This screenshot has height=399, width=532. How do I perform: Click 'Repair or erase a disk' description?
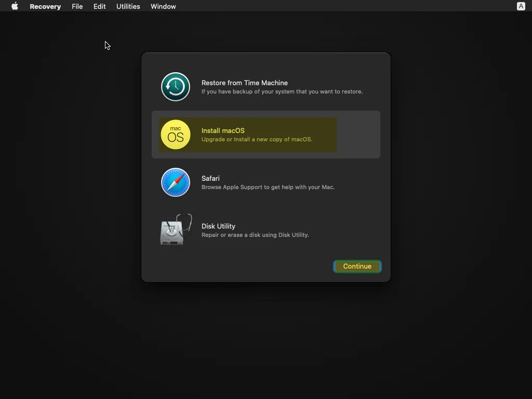point(255,235)
